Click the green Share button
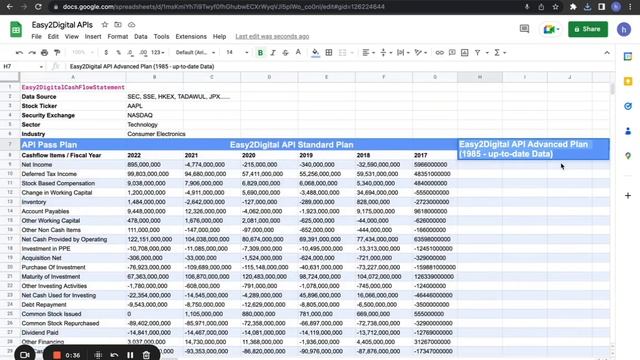This screenshot has width=640, height=360. click(588, 29)
